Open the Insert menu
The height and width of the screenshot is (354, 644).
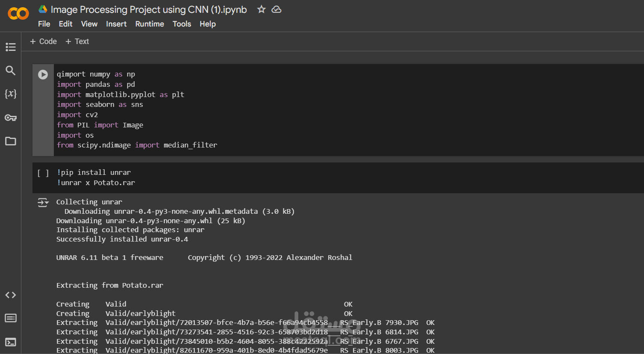click(x=116, y=24)
